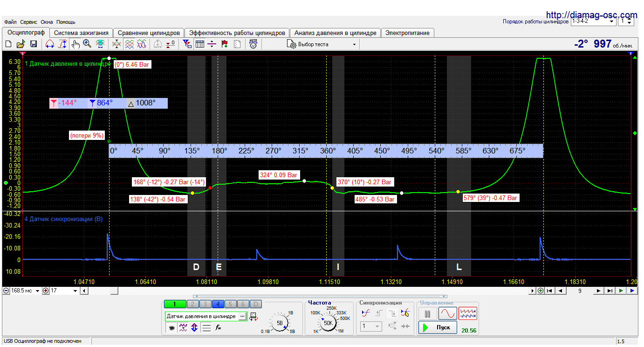
Task: Switch to the Сравнение цилиндров tab
Action: point(149,33)
